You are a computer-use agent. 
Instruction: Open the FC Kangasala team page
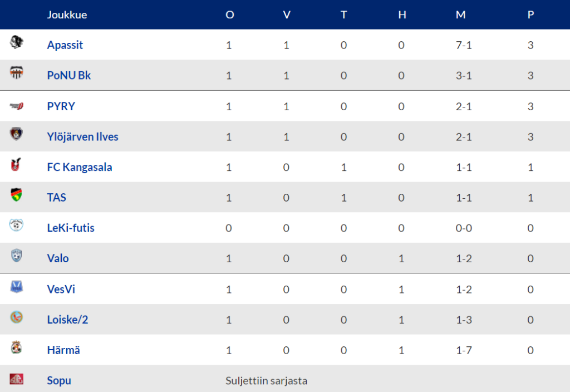[x=80, y=167]
